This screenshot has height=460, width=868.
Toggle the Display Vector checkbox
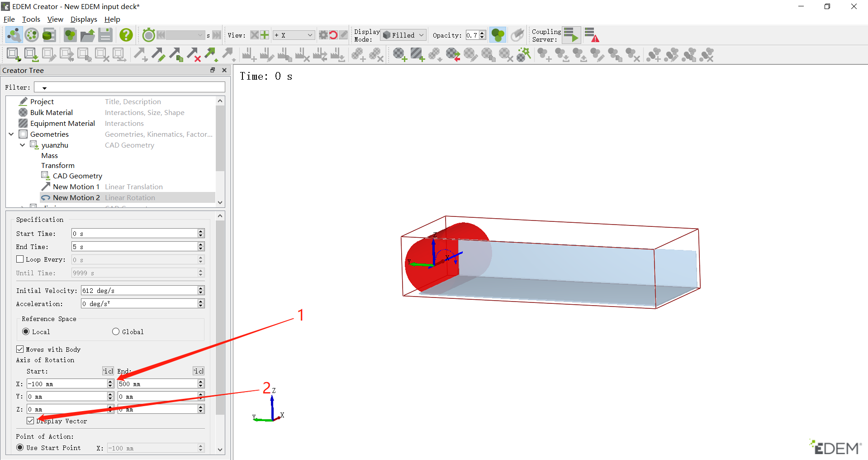[x=30, y=421]
